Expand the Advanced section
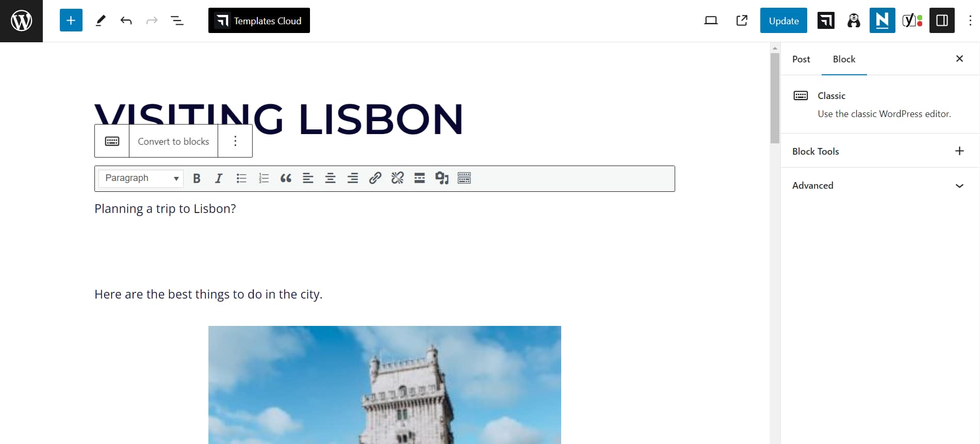The width and height of the screenshot is (980, 444). click(x=959, y=186)
